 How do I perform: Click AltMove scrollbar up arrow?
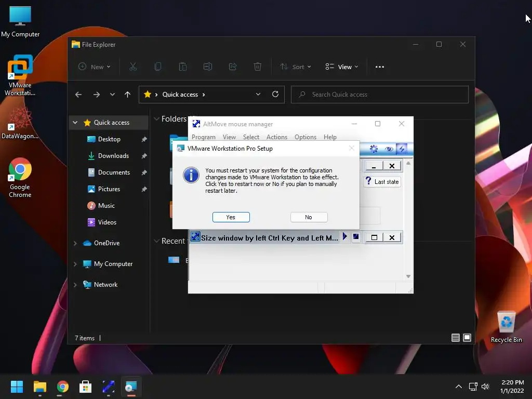point(408,163)
